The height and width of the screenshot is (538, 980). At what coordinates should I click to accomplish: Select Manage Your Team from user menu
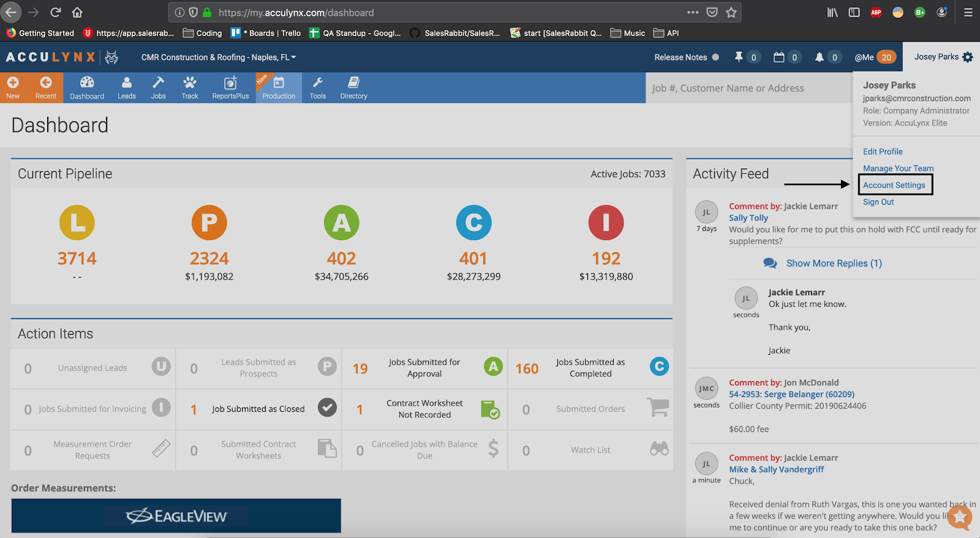click(898, 168)
